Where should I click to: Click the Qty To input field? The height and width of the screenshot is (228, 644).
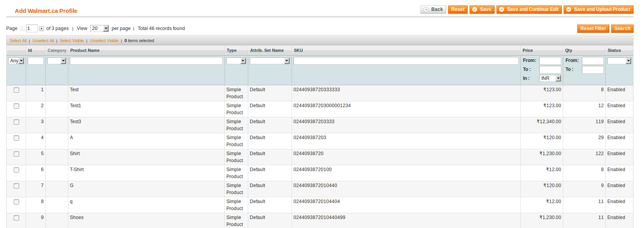[x=593, y=70]
